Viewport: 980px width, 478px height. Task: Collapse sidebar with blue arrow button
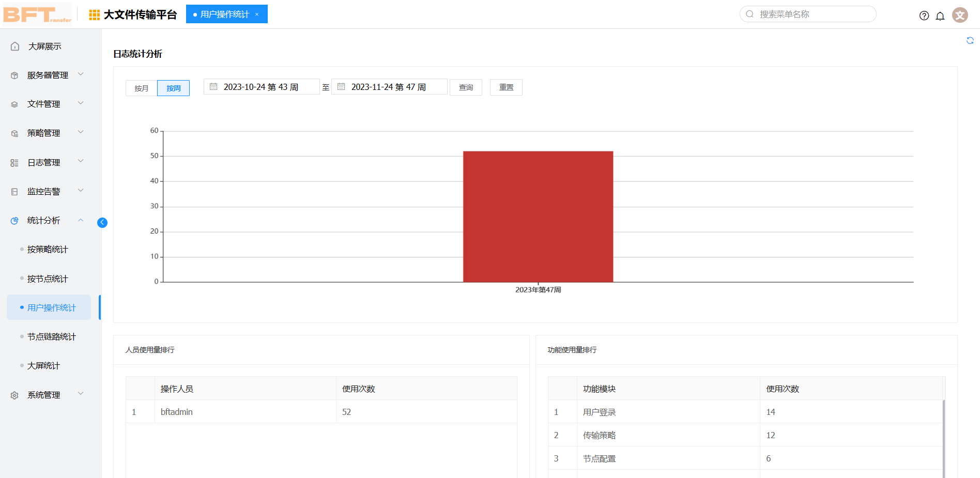pyautogui.click(x=102, y=222)
